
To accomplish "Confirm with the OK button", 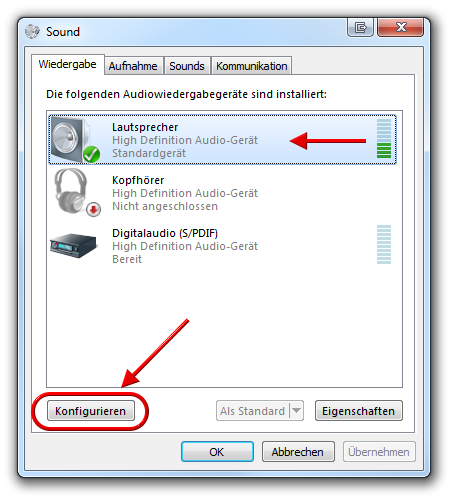I will point(217,452).
